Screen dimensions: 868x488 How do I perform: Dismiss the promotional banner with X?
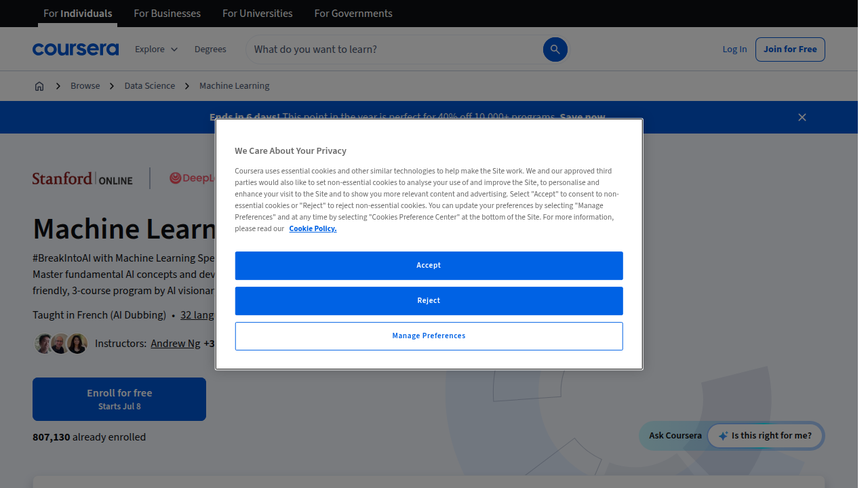(x=802, y=117)
